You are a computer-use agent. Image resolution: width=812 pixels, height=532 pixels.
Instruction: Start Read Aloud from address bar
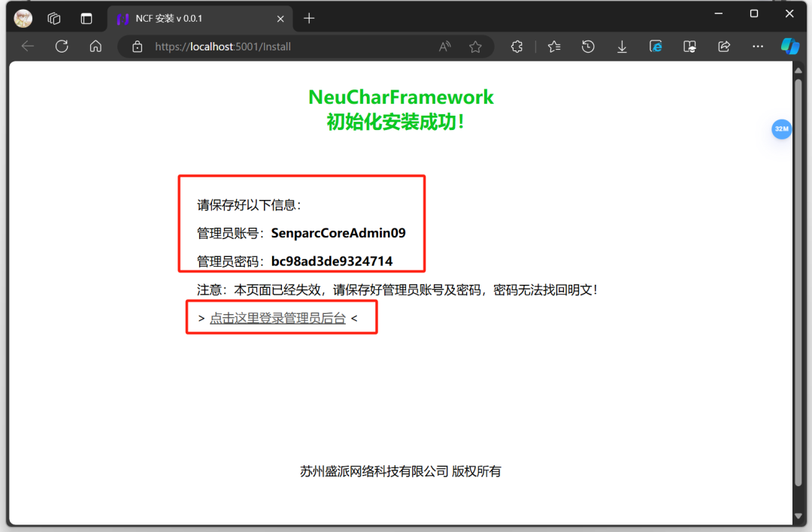pos(445,47)
